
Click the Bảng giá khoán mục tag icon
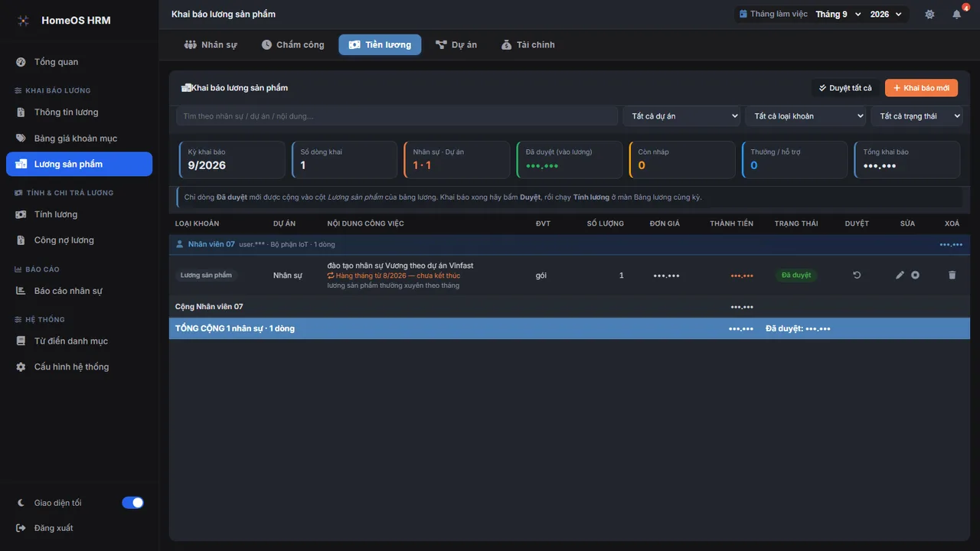(x=21, y=139)
